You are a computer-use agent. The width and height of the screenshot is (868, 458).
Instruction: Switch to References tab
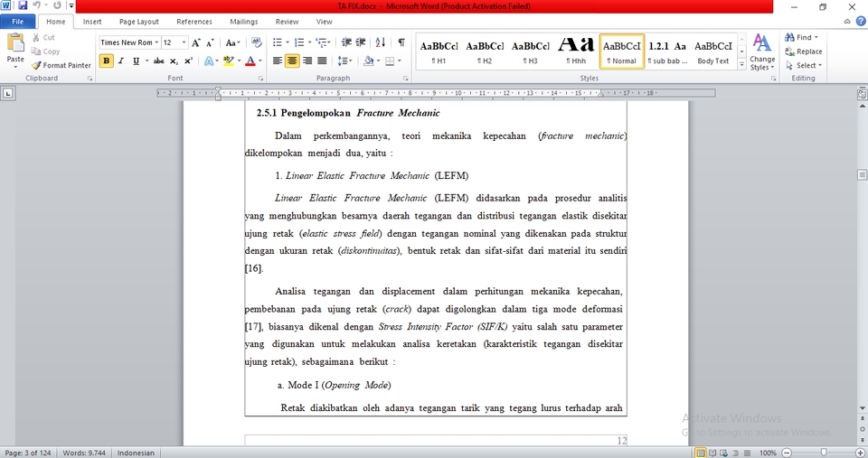click(x=194, y=22)
